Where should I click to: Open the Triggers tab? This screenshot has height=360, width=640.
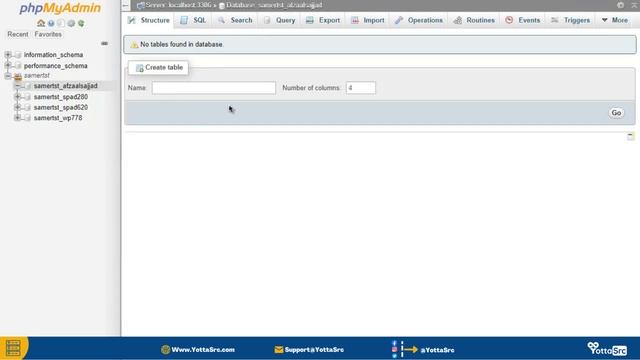click(x=571, y=20)
